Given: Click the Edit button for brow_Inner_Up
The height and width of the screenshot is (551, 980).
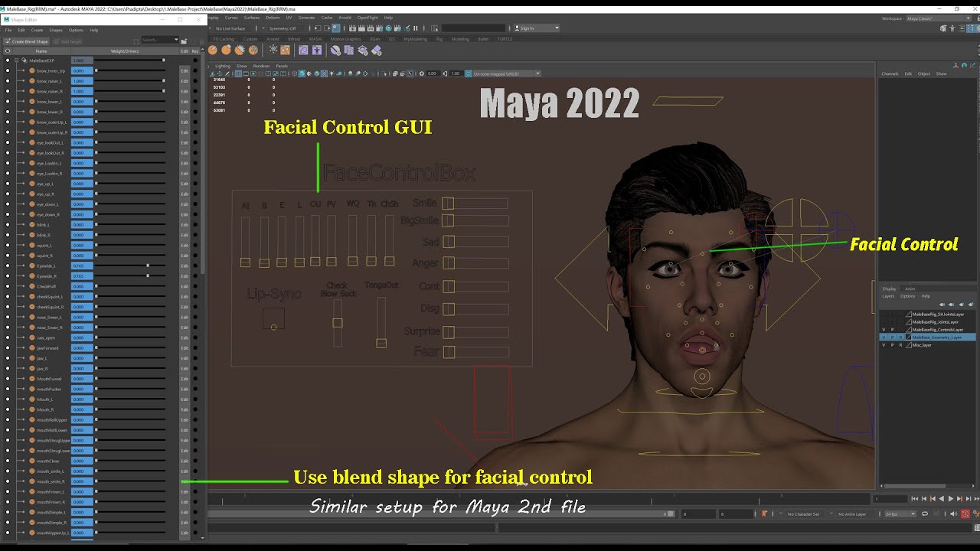Looking at the screenshot, I should point(185,70).
